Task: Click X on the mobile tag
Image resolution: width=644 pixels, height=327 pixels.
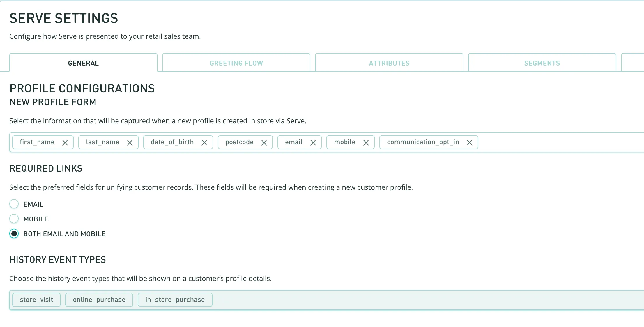Action: (366, 143)
